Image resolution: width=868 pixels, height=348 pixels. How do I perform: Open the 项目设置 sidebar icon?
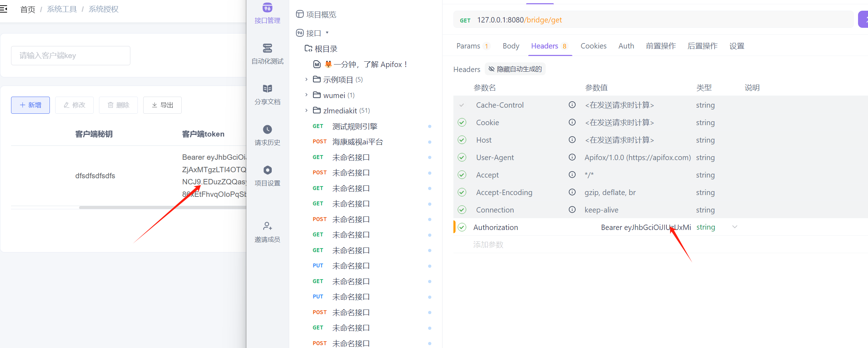(x=267, y=170)
